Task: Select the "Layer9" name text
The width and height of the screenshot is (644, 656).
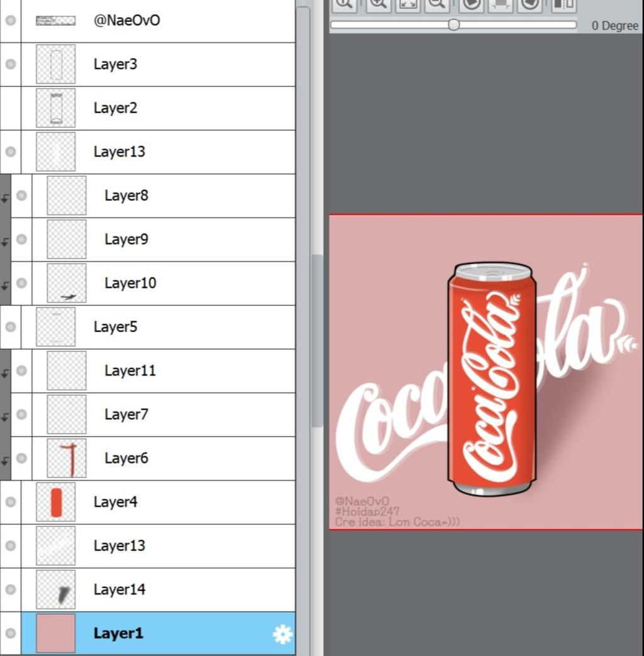Action: pyautogui.click(x=126, y=239)
